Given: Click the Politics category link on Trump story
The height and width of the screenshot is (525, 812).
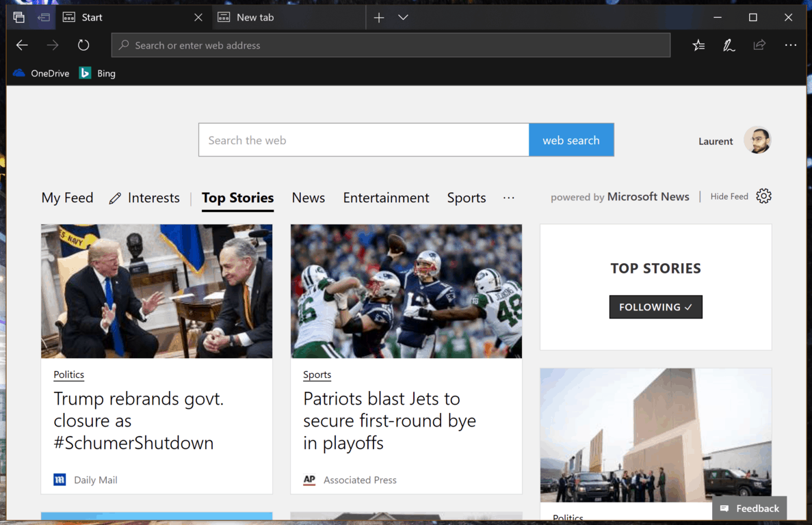Looking at the screenshot, I should (x=69, y=375).
